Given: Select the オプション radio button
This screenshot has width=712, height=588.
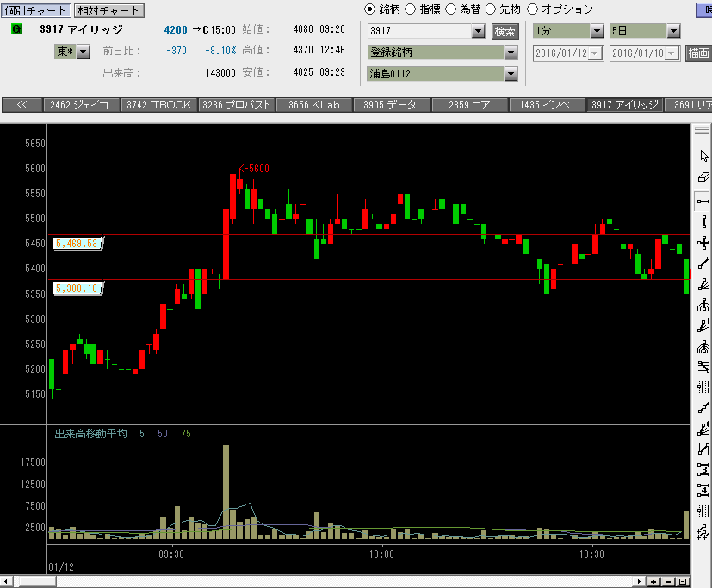Looking at the screenshot, I should [532, 9].
